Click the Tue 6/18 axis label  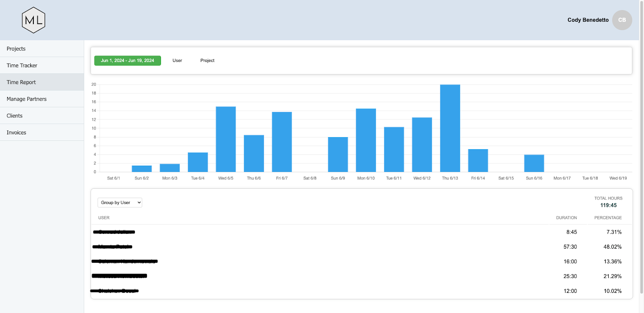point(590,178)
